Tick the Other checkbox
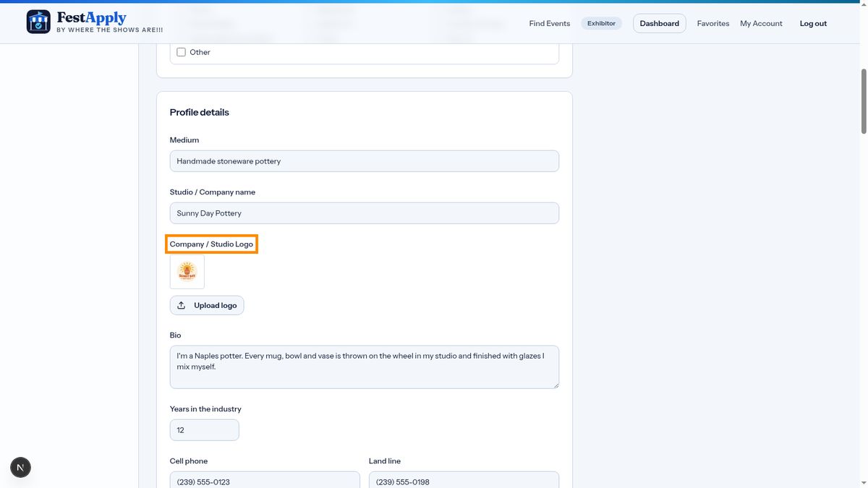This screenshot has height=488, width=868. [182, 52]
